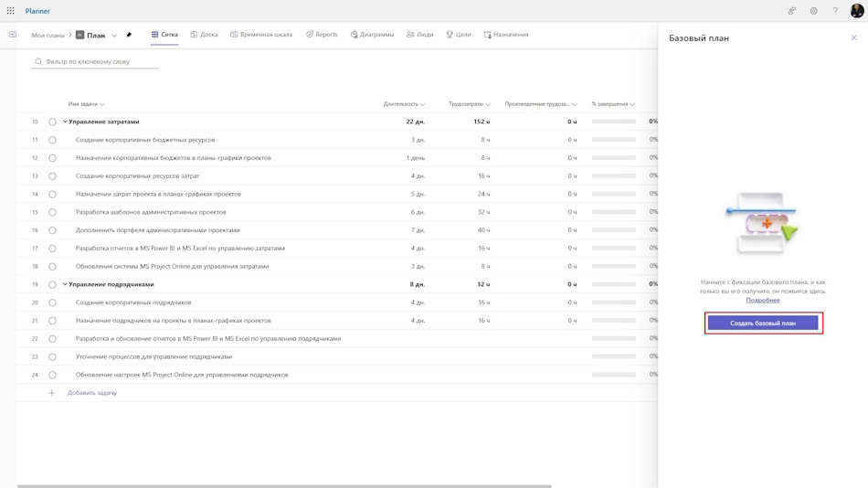Image resolution: width=868 pixels, height=488 pixels.
Task: Select task Назначении корпоративных бюджетов в планы-графики
Action: click(174, 158)
